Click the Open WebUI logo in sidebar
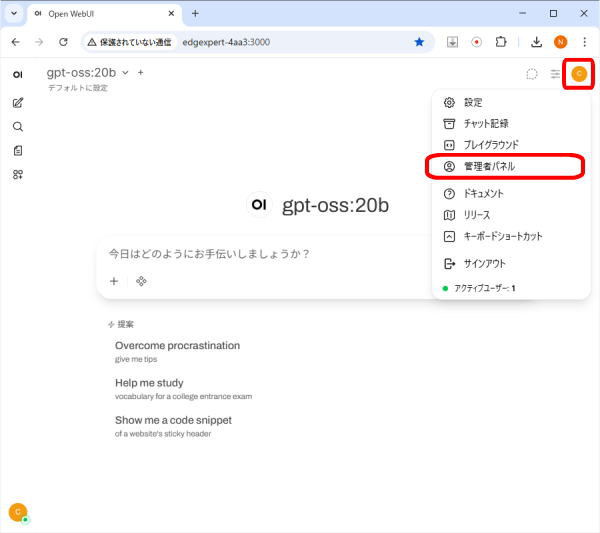This screenshot has height=533, width=600. click(18, 75)
